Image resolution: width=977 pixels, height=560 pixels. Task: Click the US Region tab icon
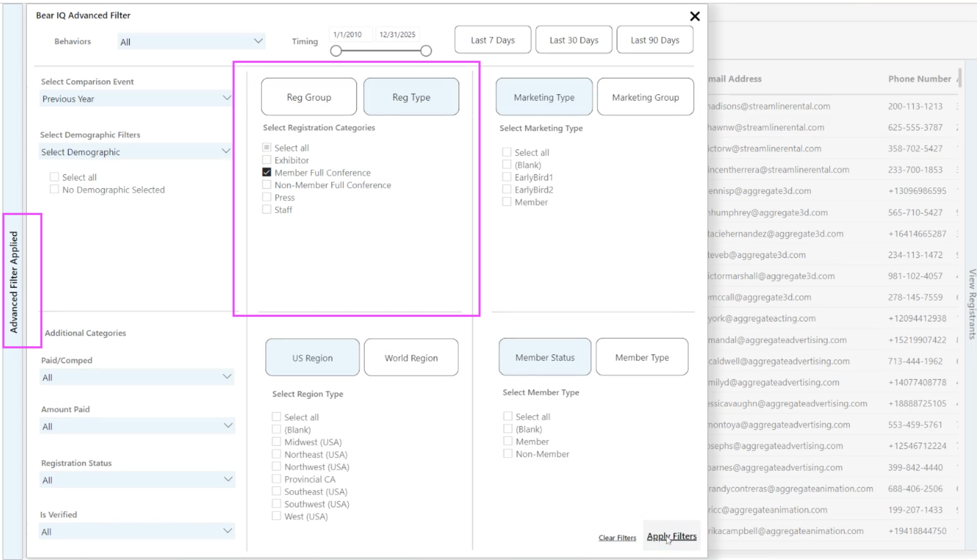(312, 358)
